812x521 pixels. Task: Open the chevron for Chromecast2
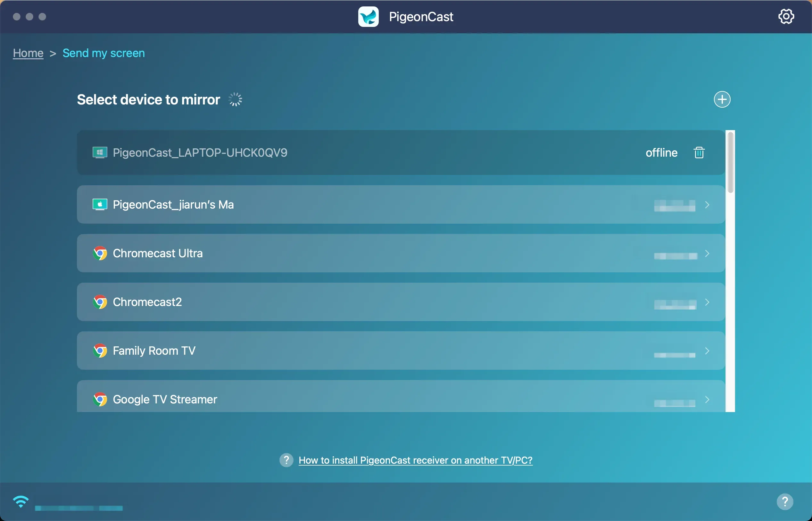point(707,302)
